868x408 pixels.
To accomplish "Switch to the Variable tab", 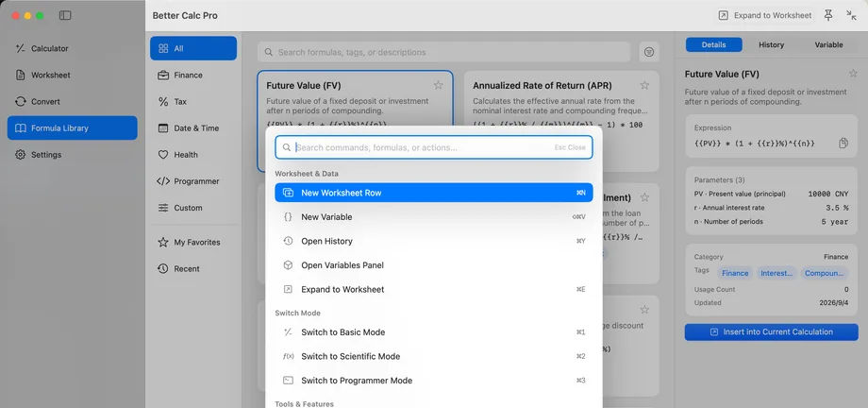I will [x=828, y=45].
